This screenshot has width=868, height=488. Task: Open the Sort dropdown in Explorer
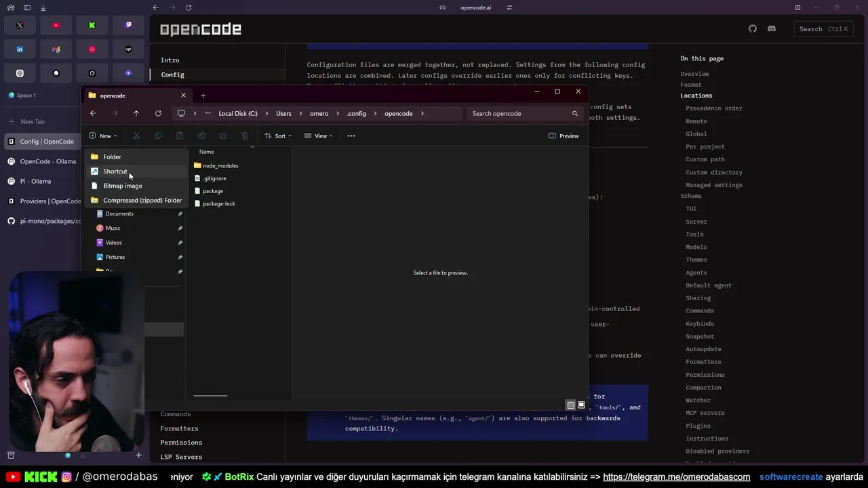tap(278, 136)
